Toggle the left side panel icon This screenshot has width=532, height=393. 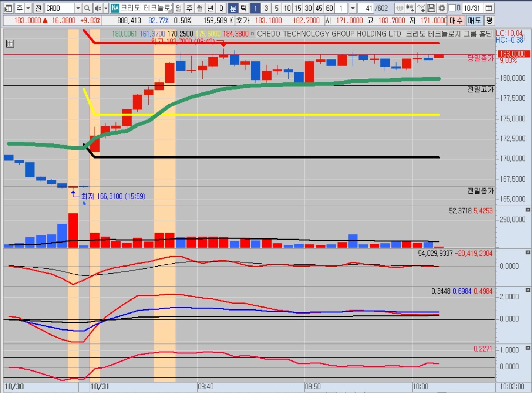[8, 8]
